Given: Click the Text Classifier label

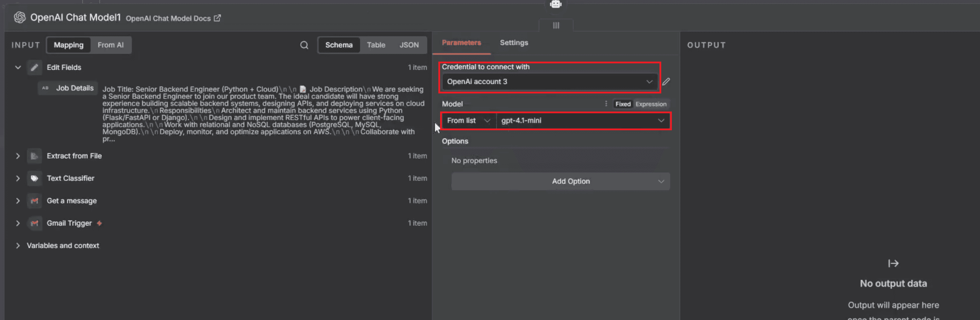Looking at the screenshot, I should tap(70, 178).
